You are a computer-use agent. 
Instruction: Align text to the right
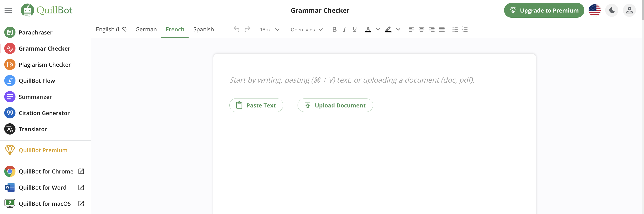click(x=432, y=29)
